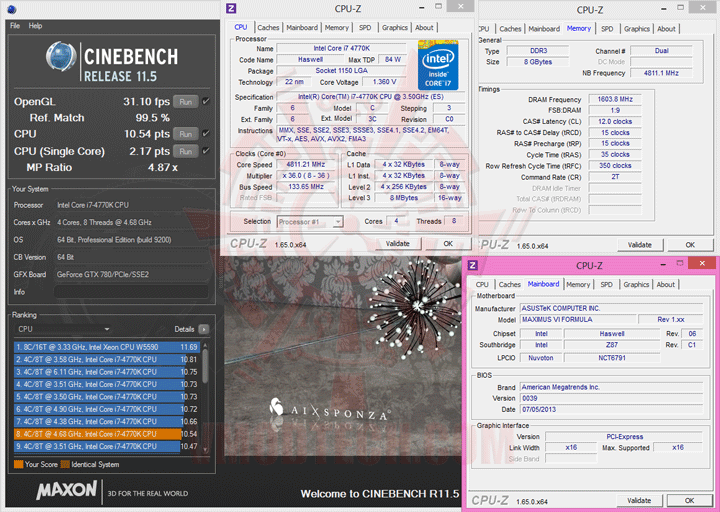Click Validate in Mainboard CPU-Z window

(639, 501)
